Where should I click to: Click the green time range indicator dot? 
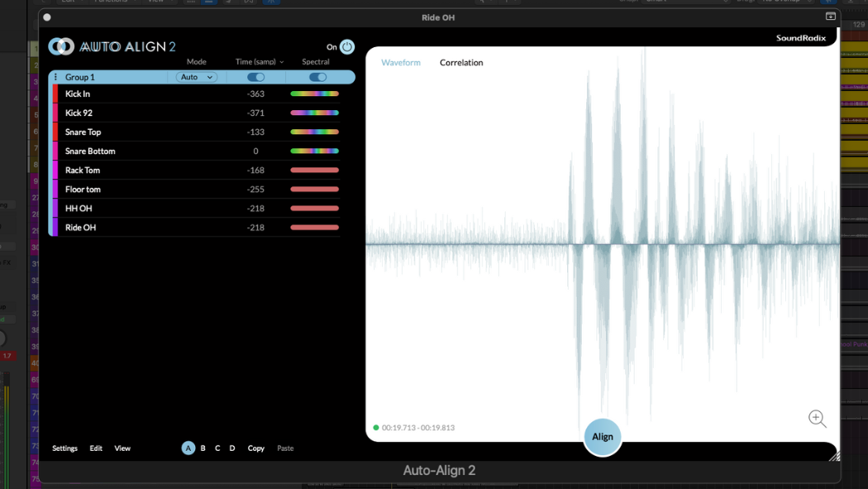point(376,428)
